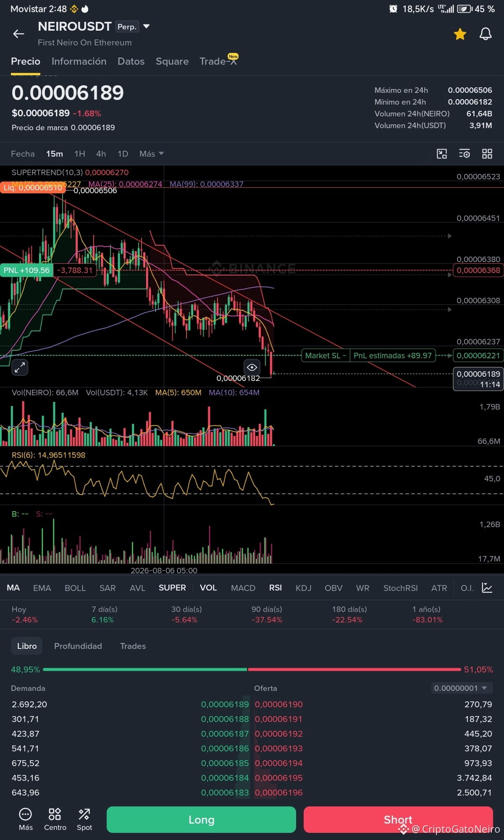Select the 4h timeframe
Viewport: 504px width, 840px height.
click(101, 154)
